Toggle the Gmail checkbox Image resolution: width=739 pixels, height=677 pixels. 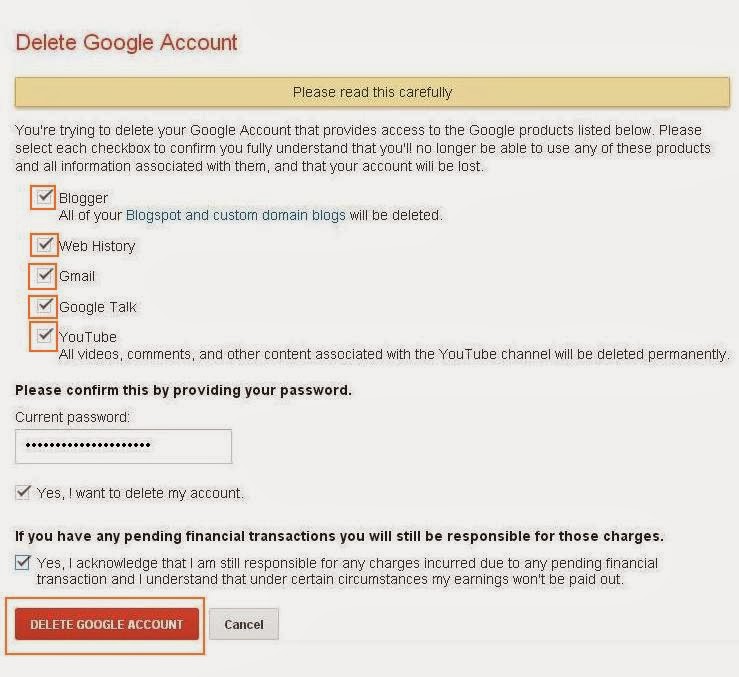[44, 274]
